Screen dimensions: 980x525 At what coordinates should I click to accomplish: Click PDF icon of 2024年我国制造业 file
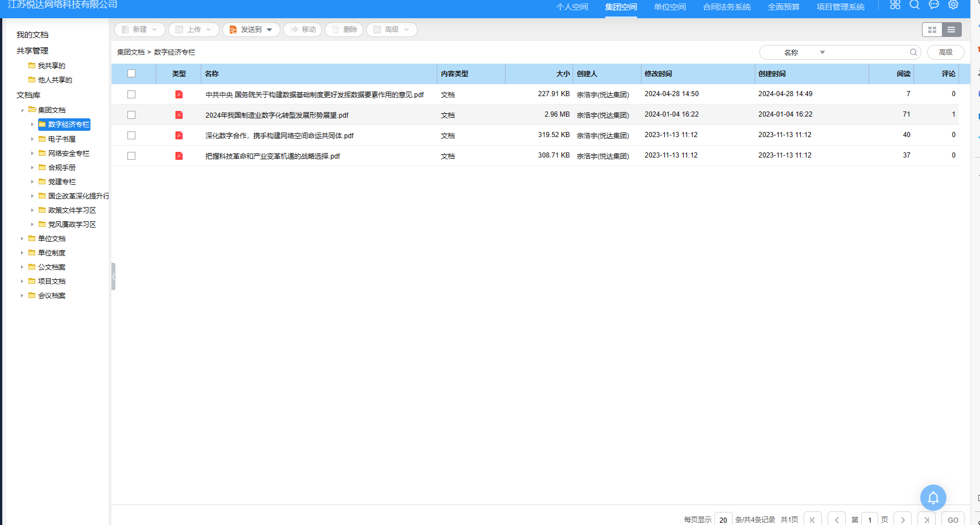(x=179, y=115)
